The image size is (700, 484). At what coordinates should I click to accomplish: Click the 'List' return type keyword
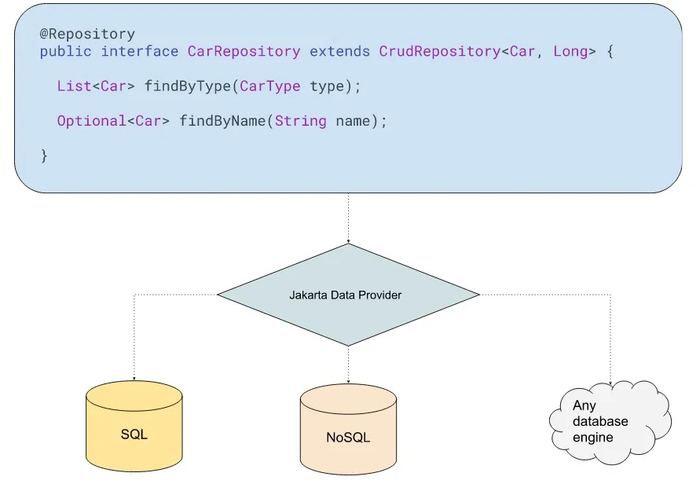click(74, 86)
